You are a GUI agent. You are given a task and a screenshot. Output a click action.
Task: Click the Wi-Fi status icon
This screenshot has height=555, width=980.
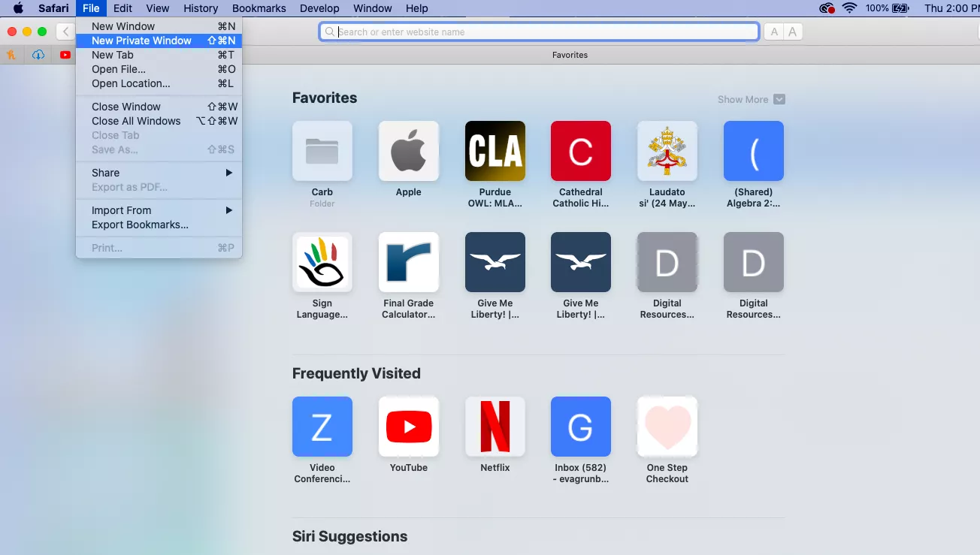pos(850,8)
